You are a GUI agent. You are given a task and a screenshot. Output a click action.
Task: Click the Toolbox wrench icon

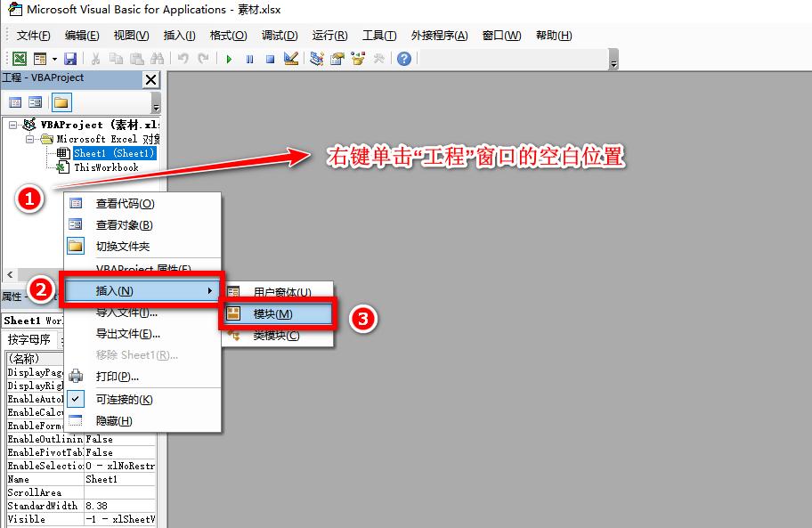click(x=378, y=59)
